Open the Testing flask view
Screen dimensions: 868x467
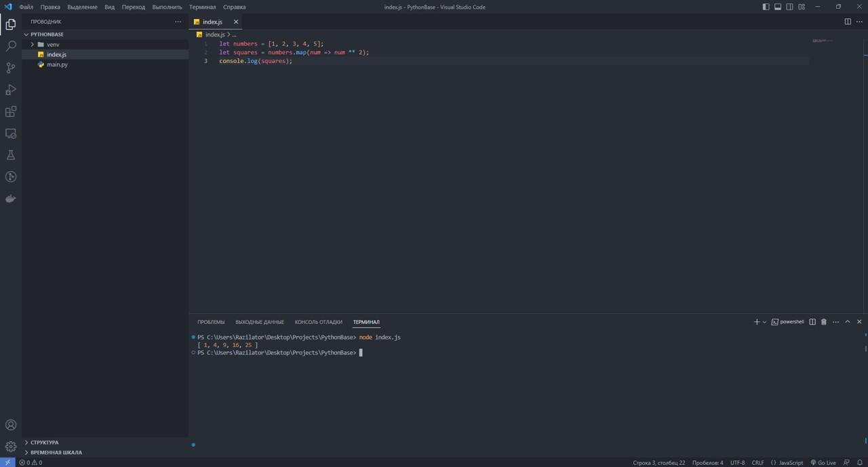pos(11,155)
